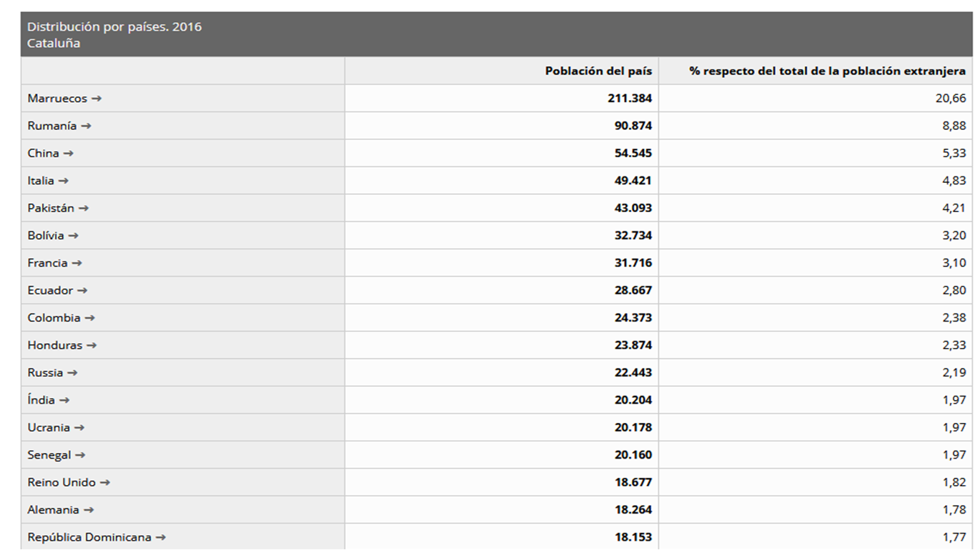980x550 pixels.
Task: Select percentage value 2,38
Action: point(954,318)
